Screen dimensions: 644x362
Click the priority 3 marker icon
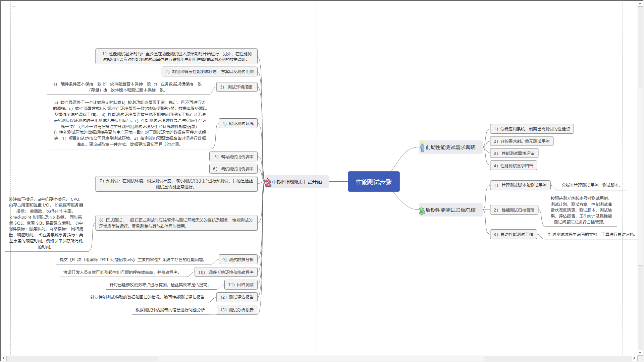422,210
